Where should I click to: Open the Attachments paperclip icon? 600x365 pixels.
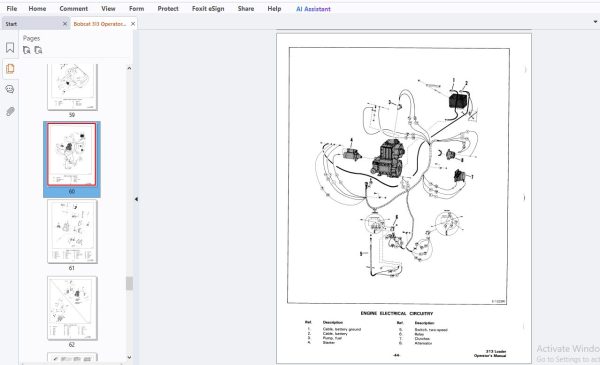click(x=10, y=111)
